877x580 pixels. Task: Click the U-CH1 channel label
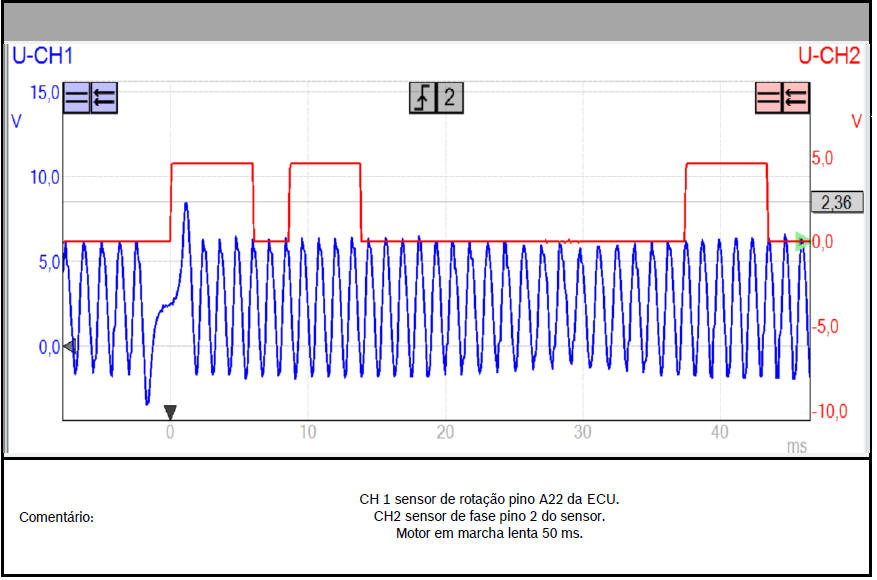tap(42, 57)
